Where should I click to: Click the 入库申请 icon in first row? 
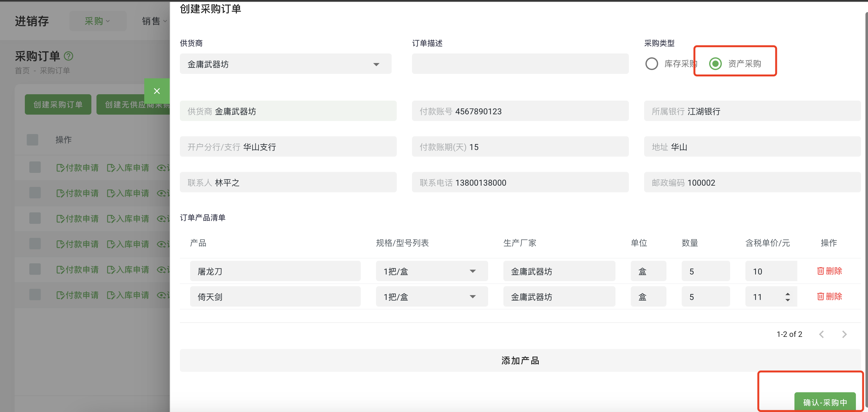tap(128, 167)
